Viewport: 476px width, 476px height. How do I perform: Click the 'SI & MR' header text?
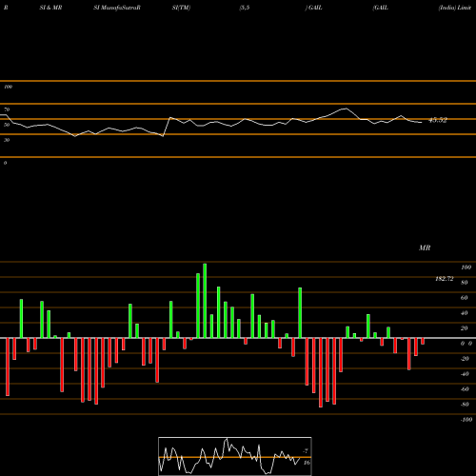[50, 8]
